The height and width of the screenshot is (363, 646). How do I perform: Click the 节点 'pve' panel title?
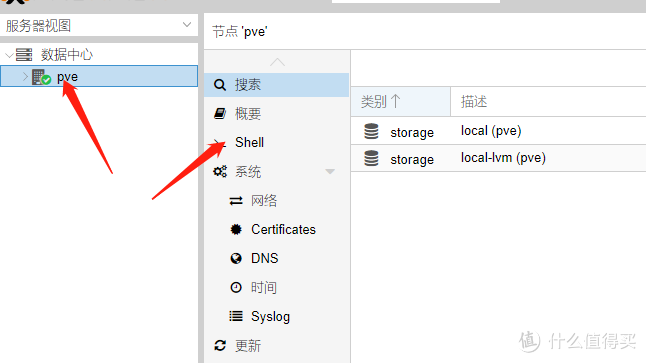coord(240,31)
